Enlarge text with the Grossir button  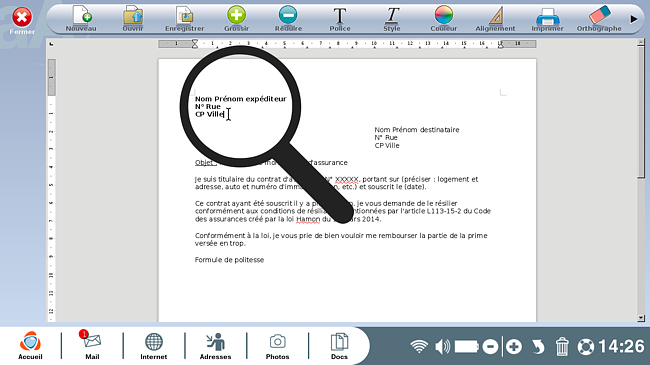coord(236,19)
